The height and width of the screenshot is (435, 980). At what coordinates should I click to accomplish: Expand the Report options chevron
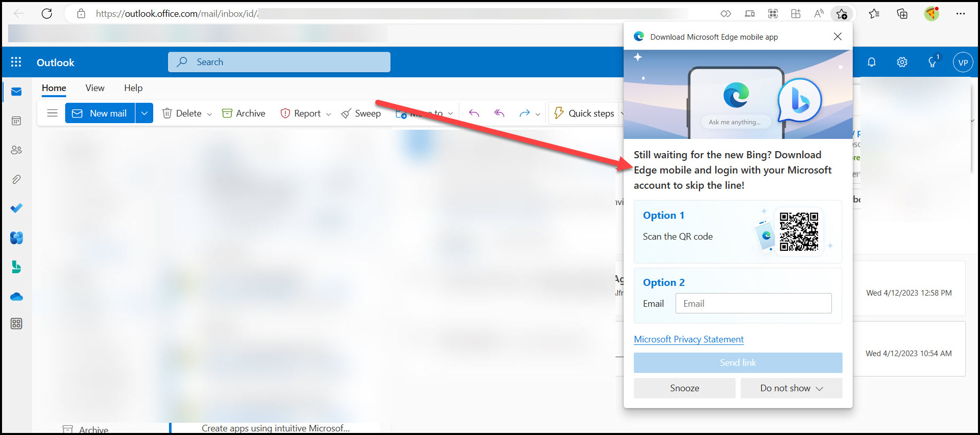click(328, 114)
